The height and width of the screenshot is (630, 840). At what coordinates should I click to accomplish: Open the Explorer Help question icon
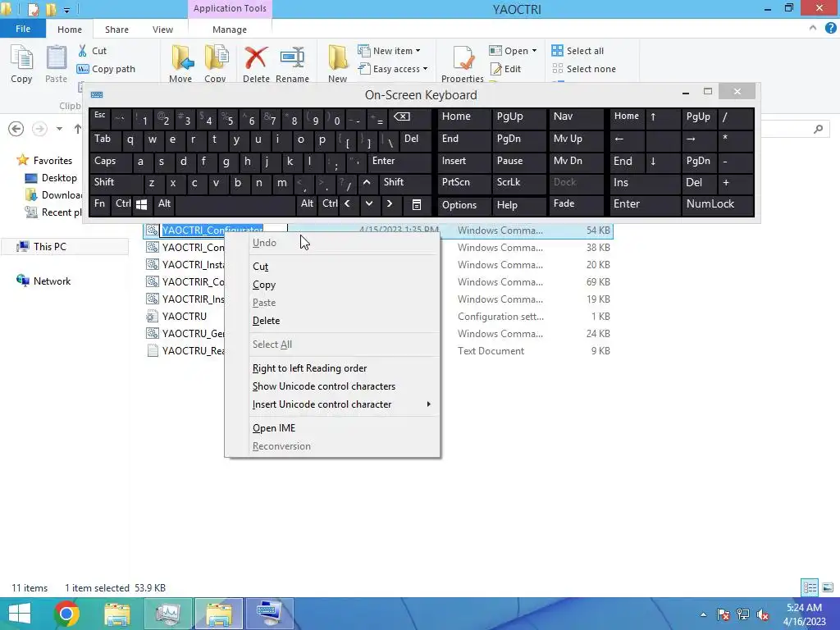pyautogui.click(x=830, y=29)
